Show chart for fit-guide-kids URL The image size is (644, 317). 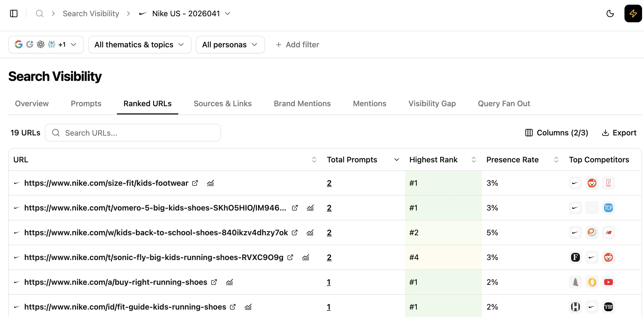[x=248, y=307]
